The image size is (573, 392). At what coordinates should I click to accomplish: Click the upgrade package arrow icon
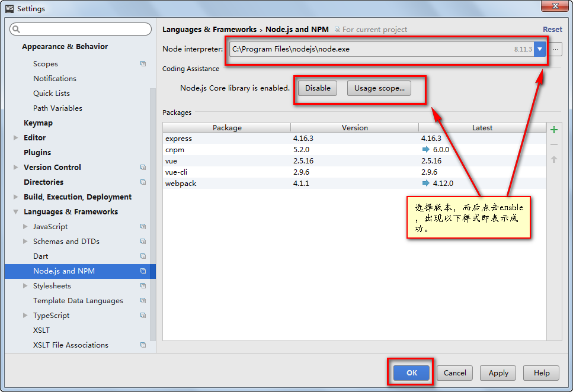(554, 159)
